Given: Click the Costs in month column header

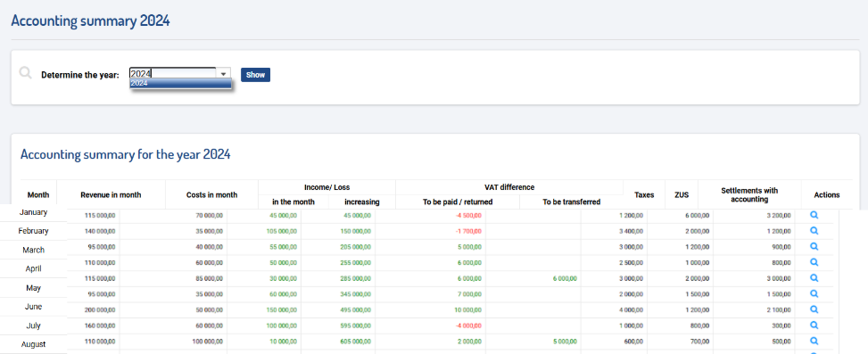Looking at the screenshot, I should [212, 194].
